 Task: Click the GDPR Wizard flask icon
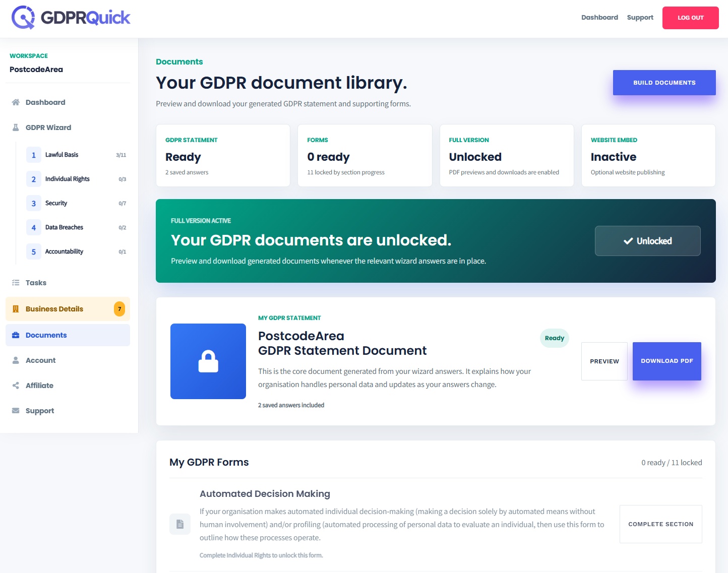point(16,128)
